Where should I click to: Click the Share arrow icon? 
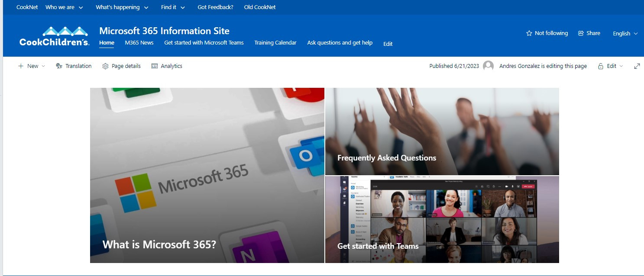(581, 33)
